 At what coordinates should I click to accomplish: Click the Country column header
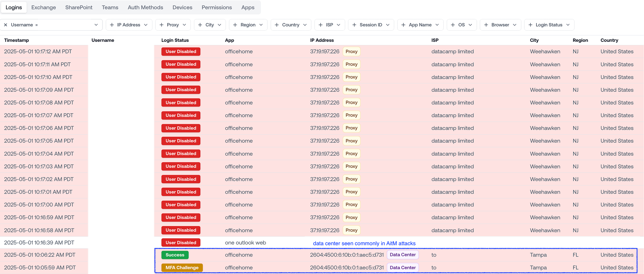(x=609, y=40)
